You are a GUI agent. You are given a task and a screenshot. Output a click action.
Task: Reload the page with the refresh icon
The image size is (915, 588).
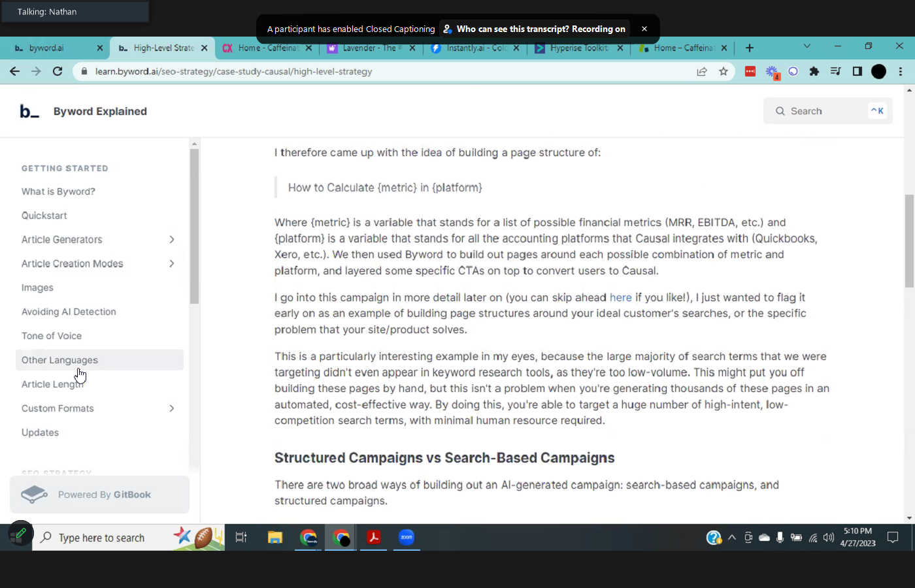(58, 71)
